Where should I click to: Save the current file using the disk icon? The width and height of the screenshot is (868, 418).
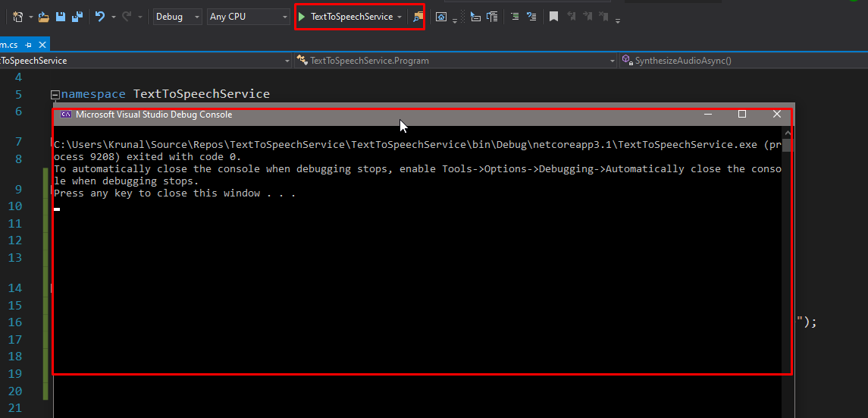click(61, 17)
